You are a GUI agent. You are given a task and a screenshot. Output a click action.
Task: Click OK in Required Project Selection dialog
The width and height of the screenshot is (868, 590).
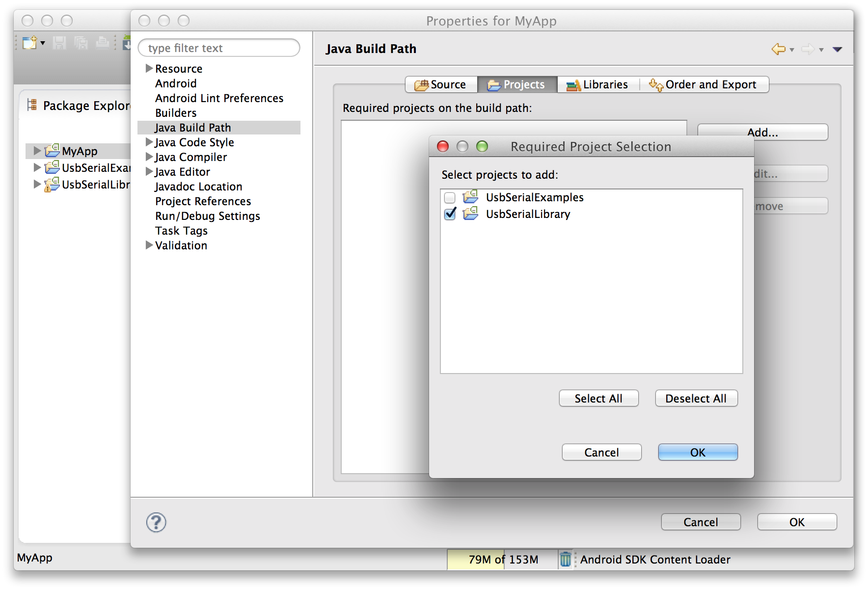click(698, 452)
